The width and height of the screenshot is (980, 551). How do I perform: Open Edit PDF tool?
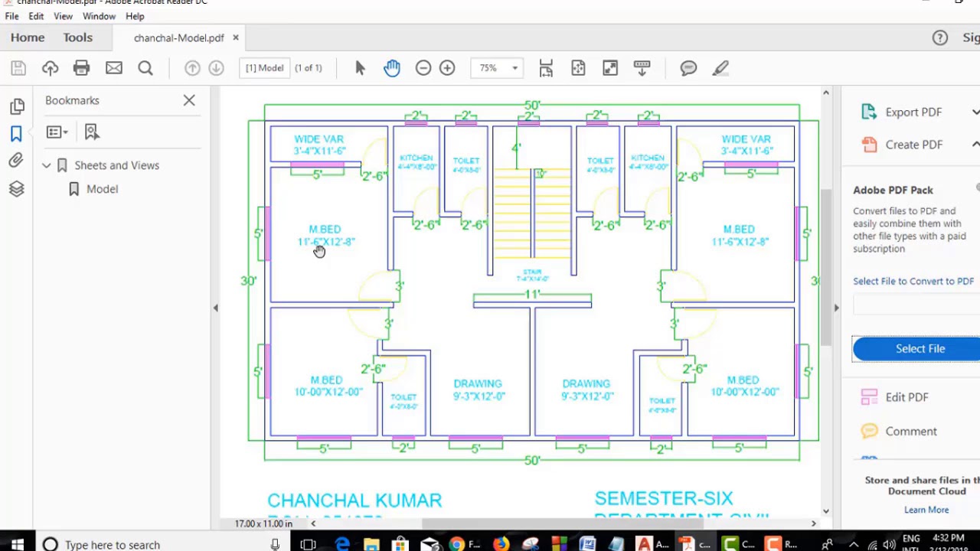906,397
